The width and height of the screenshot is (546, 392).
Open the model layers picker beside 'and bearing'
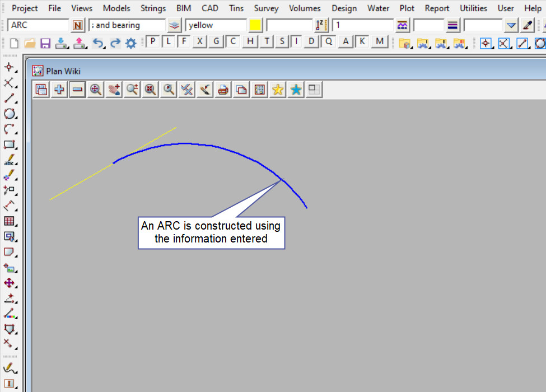[x=175, y=25]
